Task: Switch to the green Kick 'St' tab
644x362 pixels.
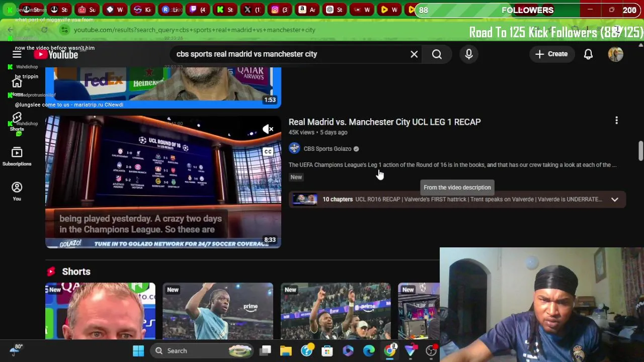Action: click(x=225, y=10)
